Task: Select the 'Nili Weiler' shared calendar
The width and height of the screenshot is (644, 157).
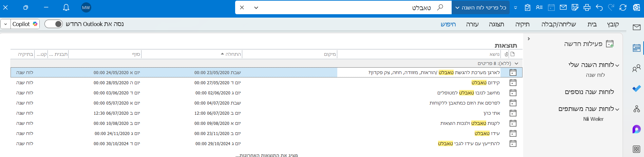Action: [x=593, y=119]
